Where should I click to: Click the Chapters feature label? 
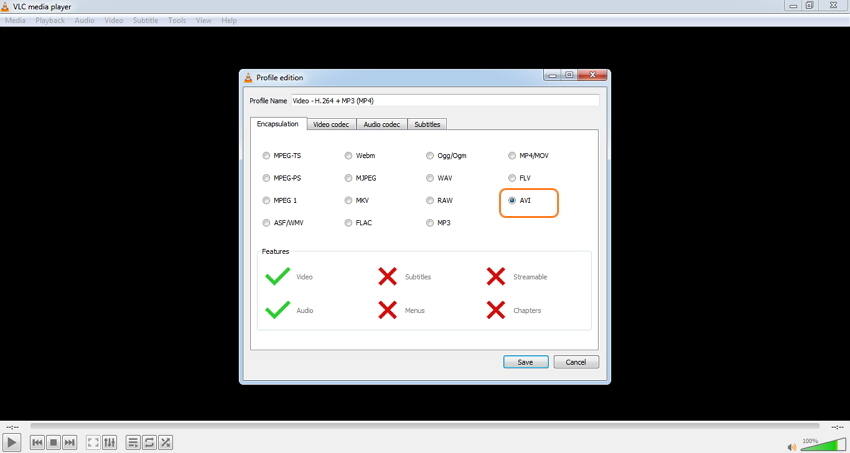click(x=527, y=310)
